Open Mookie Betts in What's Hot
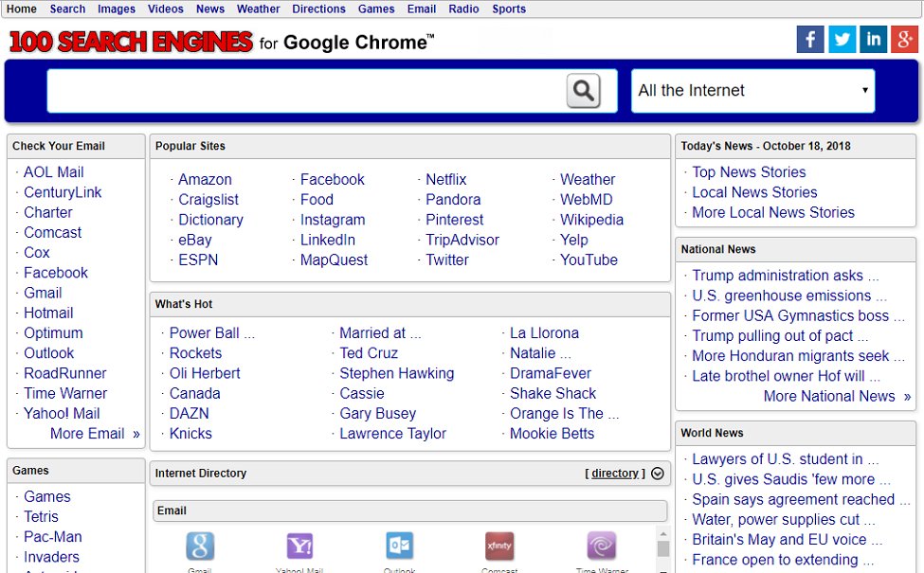Image resolution: width=924 pixels, height=573 pixels. pos(553,434)
